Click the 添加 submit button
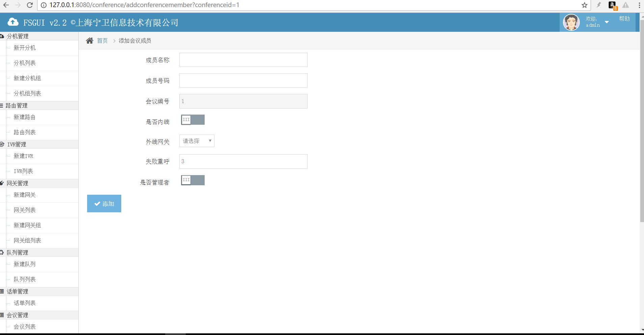Viewport: 644px width, 335px height. tap(104, 204)
